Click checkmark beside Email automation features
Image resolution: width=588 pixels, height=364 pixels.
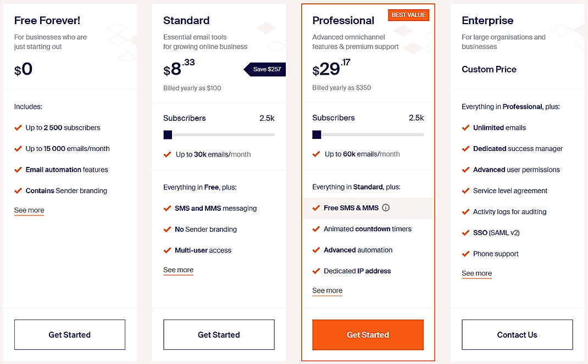click(18, 170)
